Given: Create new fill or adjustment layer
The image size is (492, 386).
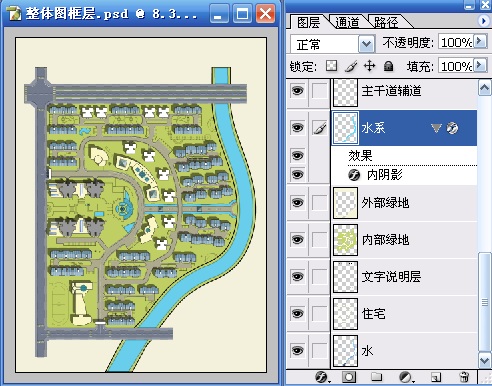Looking at the screenshot, I should (406, 377).
